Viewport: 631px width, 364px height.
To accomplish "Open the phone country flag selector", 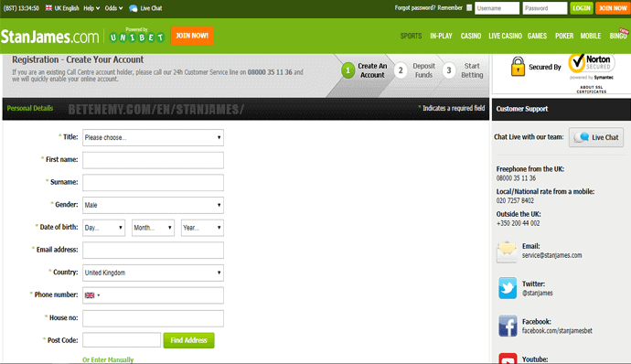I will coord(92,295).
